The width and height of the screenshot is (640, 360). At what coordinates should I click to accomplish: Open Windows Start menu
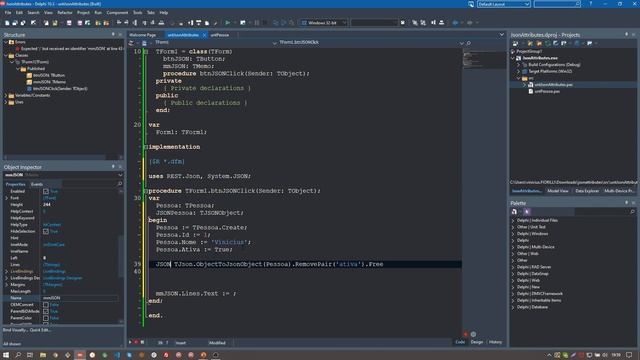(6, 355)
